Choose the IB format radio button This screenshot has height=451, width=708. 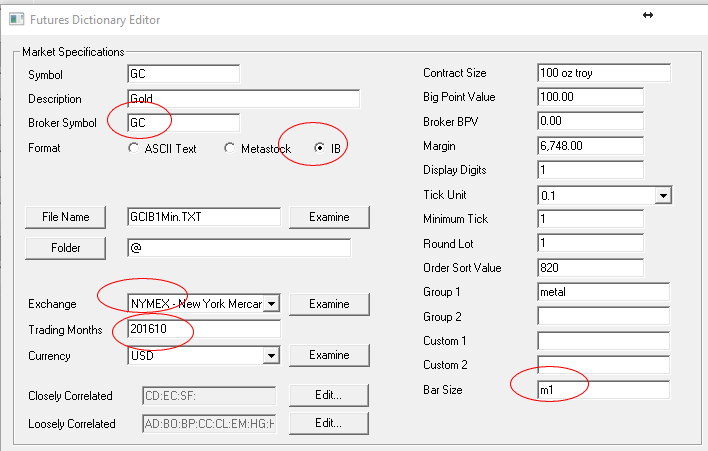320,148
